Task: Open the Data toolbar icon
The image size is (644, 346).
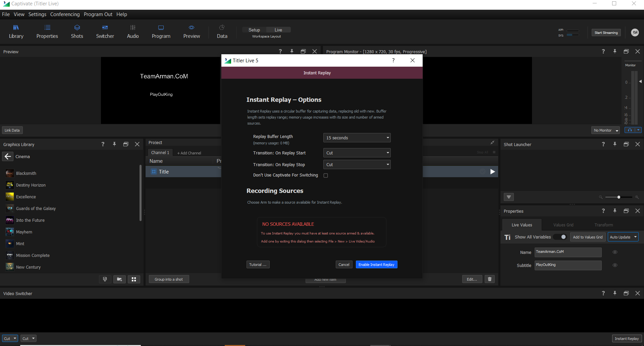Action: pyautogui.click(x=222, y=31)
